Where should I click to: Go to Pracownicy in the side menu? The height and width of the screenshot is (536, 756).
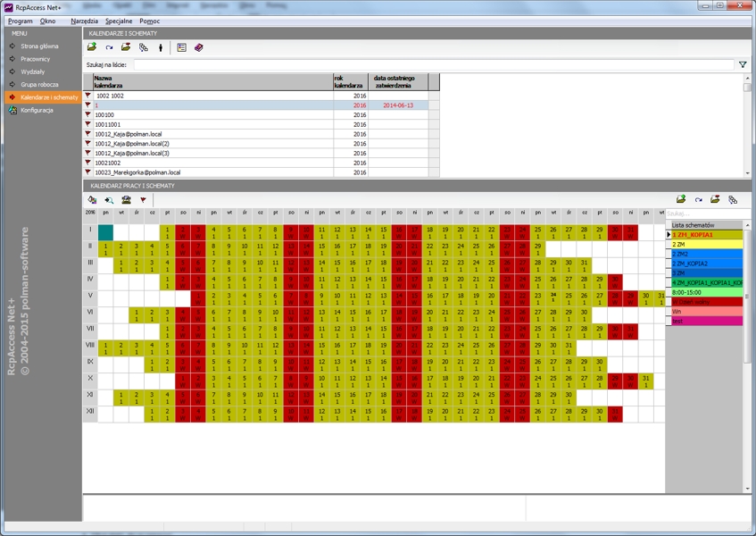tap(36, 59)
